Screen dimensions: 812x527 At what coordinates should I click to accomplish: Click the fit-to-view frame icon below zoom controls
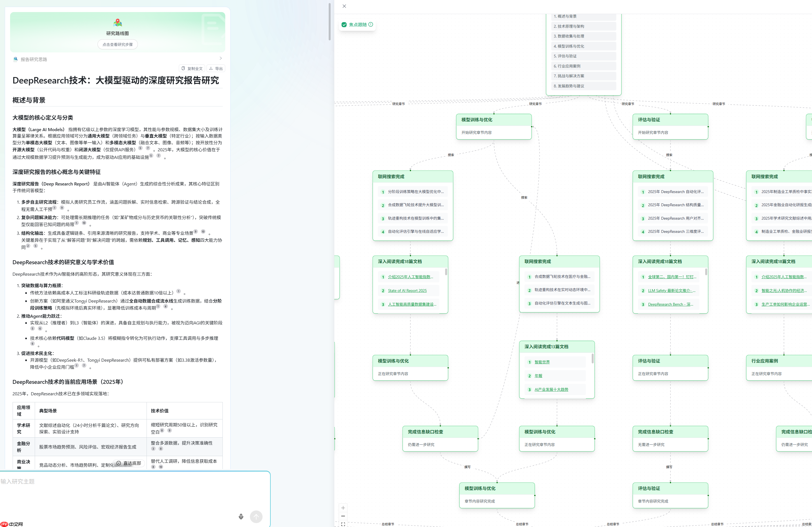pyautogui.click(x=343, y=524)
